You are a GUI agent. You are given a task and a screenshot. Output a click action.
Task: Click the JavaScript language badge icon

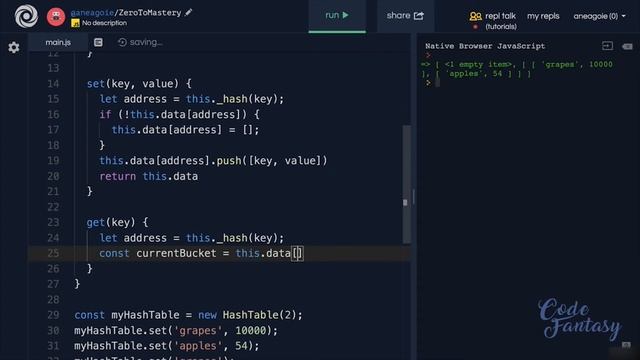coord(75,23)
